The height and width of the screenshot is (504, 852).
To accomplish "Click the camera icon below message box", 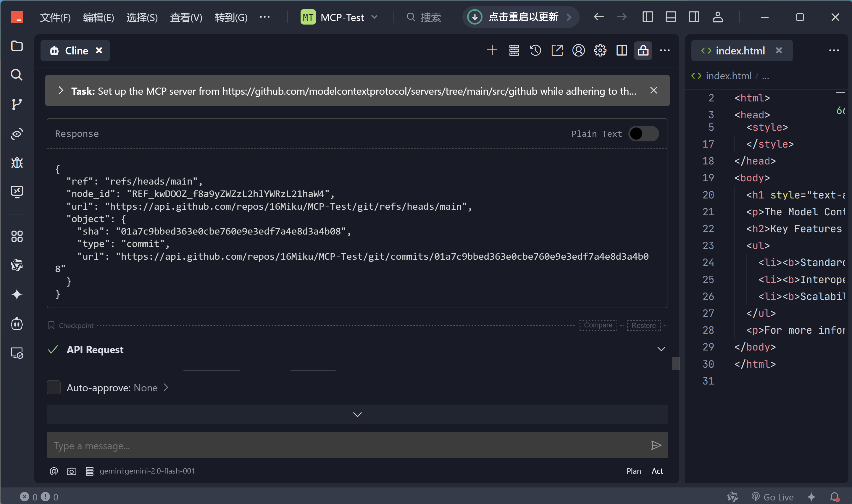I will (71, 471).
